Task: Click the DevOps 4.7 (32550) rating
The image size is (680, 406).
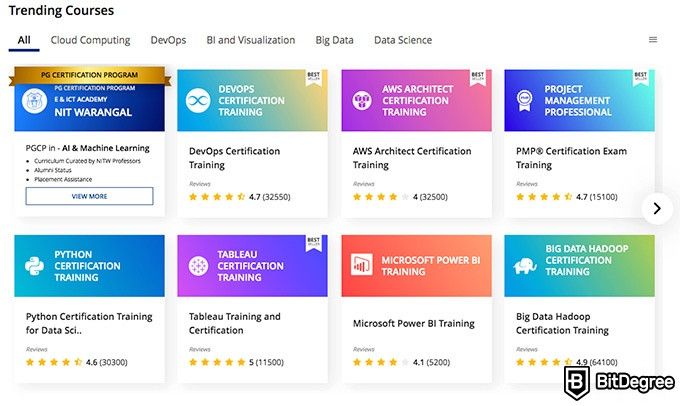Action: [239, 197]
